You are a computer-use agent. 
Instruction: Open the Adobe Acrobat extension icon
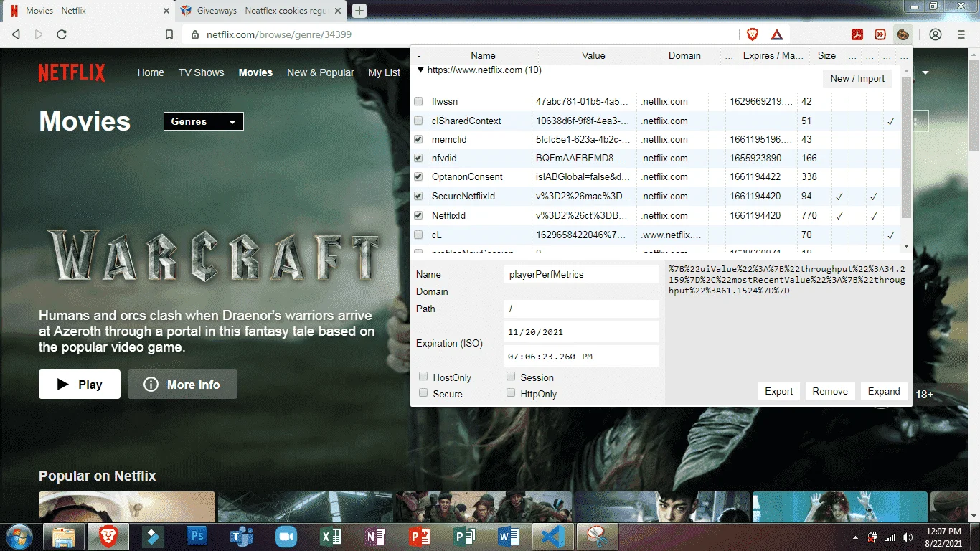point(857,34)
